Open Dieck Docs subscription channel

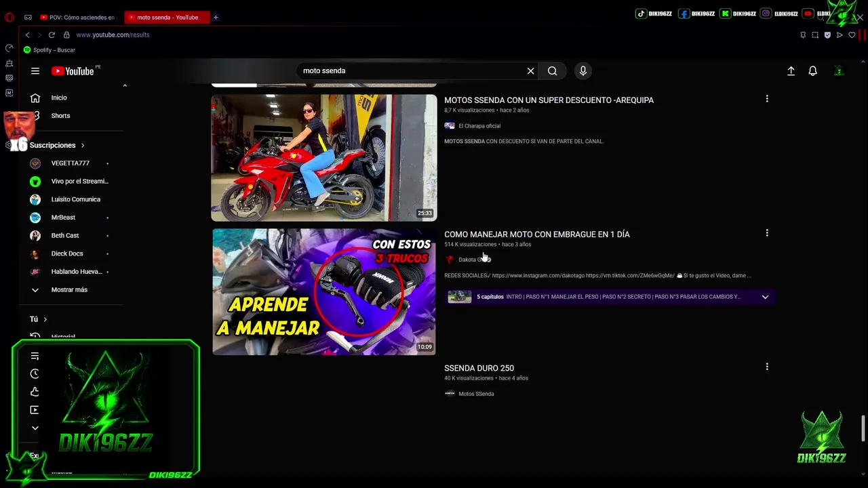(67, 253)
